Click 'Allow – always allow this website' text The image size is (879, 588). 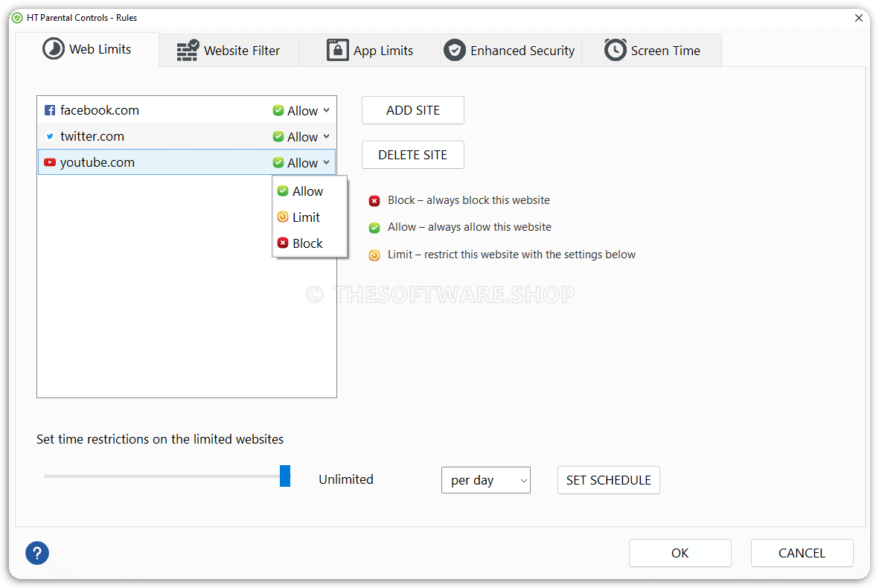click(x=470, y=228)
